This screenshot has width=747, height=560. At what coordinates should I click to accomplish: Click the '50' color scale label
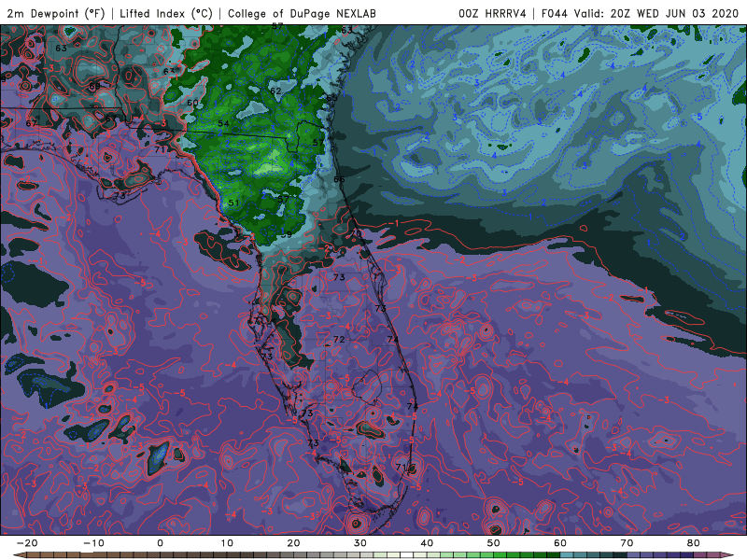pos(494,543)
